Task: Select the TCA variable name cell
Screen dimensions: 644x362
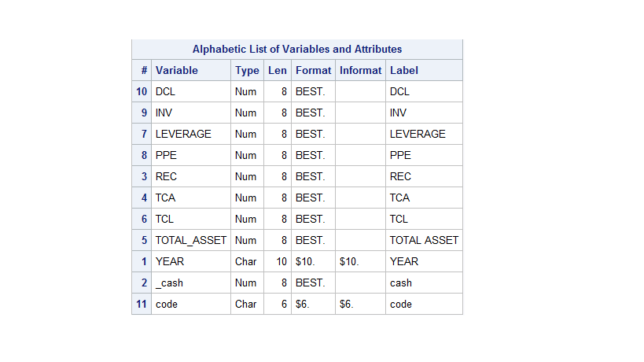Action: (166, 198)
